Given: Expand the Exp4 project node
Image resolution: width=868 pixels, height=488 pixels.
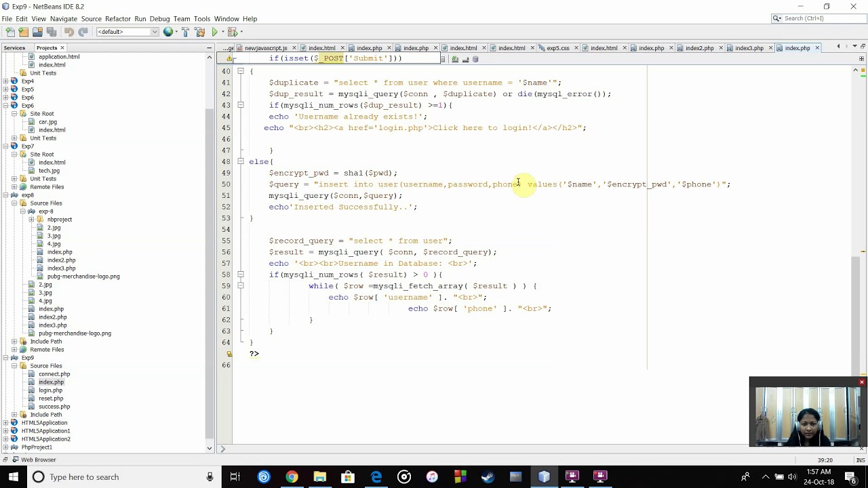Looking at the screenshot, I should click(5, 81).
